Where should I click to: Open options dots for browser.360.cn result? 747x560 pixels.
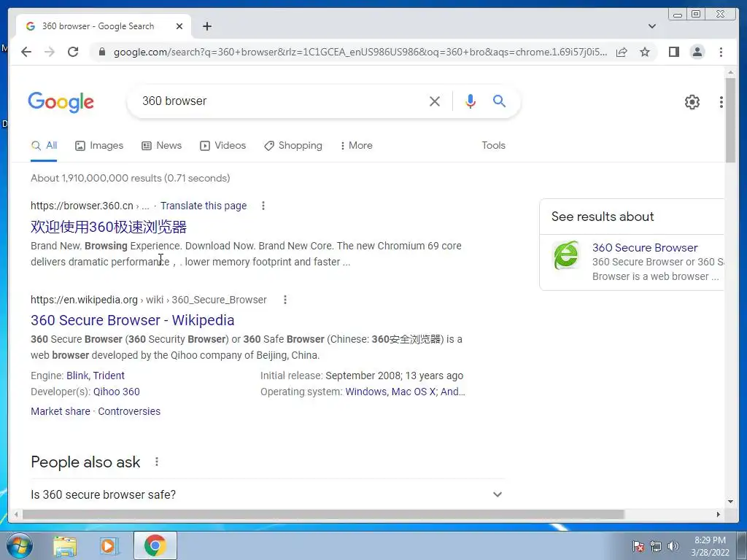263,206
